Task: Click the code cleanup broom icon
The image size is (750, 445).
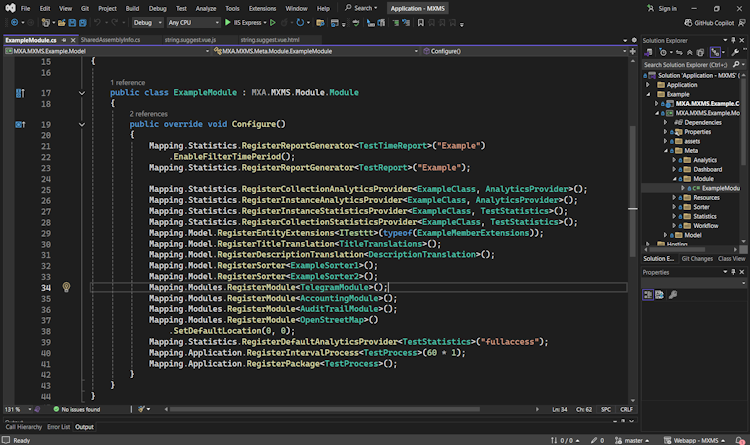Action: (142, 409)
